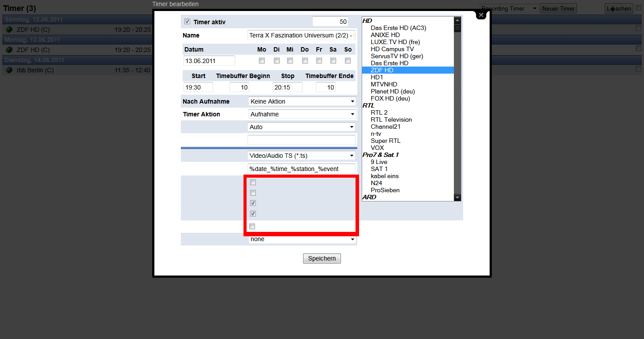
Task: Select Channel21 in channel list
Action: click(x=385, y=127)
